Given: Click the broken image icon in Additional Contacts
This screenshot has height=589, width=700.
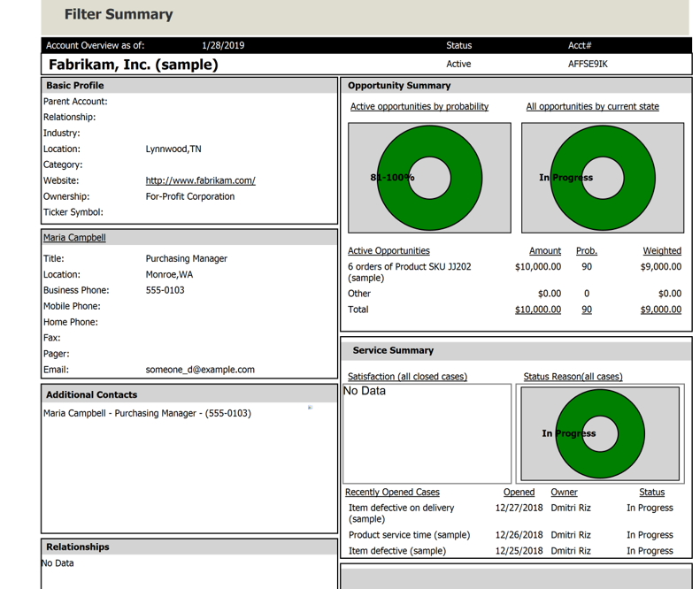Looking at the screenshot, I should pyautogui.click(x=311, y=408).
